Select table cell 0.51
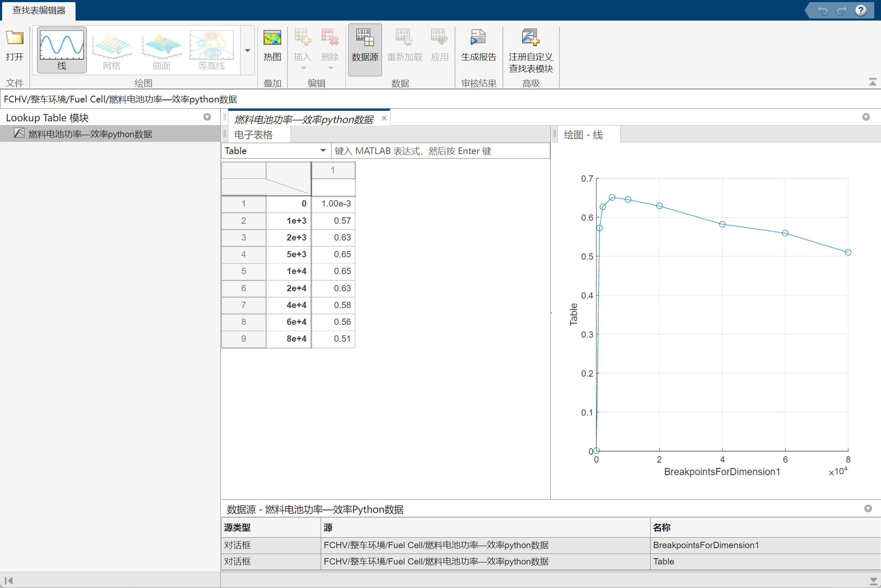 pos(333,339)
